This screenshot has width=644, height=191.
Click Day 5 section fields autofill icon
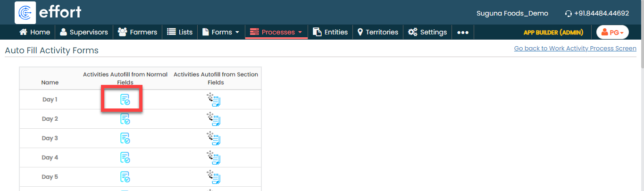(x=214, y=177)
